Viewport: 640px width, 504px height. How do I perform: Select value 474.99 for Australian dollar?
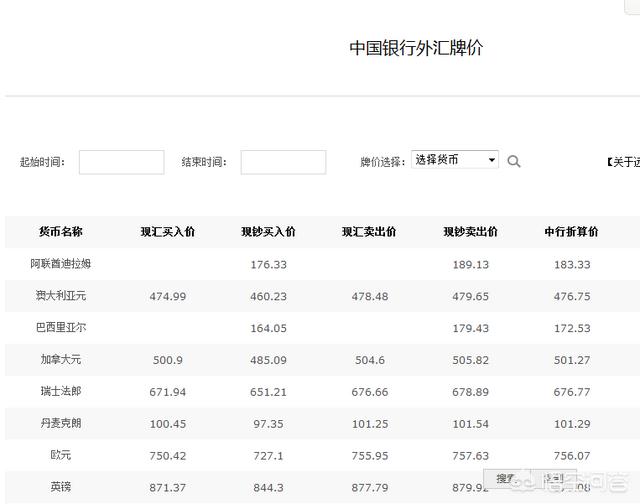[x=168, y=297]
